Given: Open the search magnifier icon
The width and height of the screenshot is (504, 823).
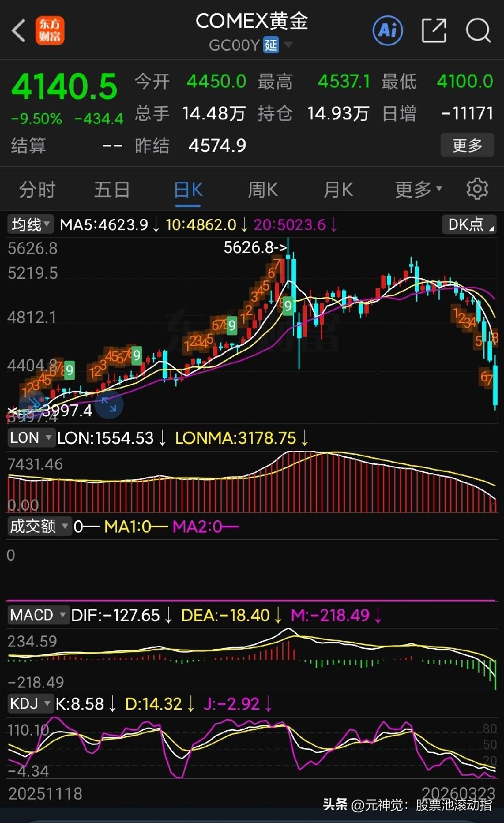Looking at the screenshot, I should (x=478, y=30).
